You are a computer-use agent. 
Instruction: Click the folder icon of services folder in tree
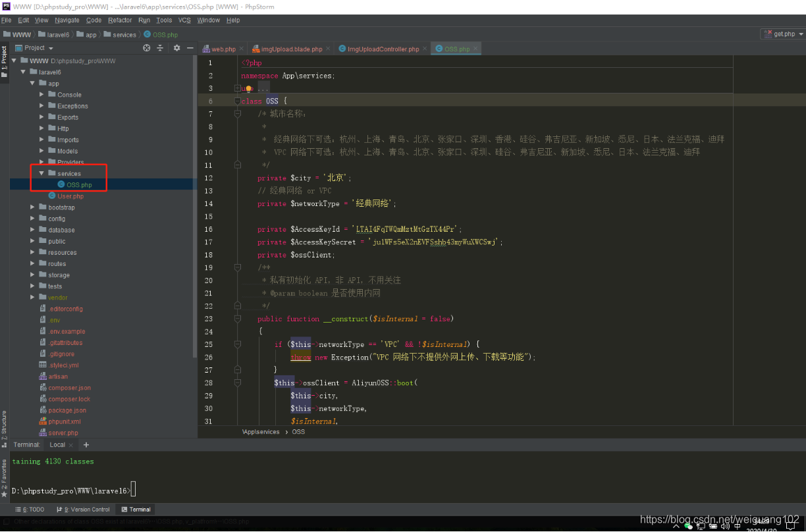[x=52, y=173]
